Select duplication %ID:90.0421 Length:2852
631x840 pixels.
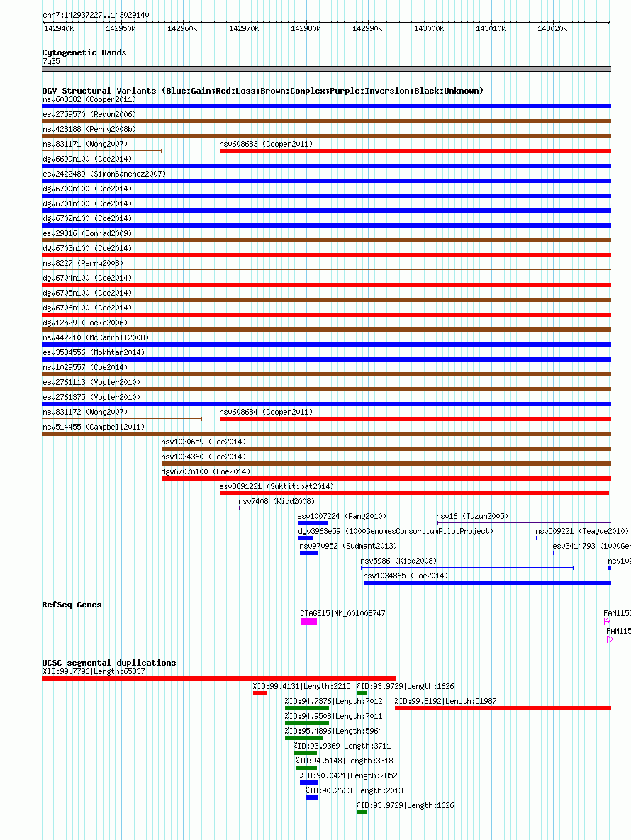coord(348,776)
